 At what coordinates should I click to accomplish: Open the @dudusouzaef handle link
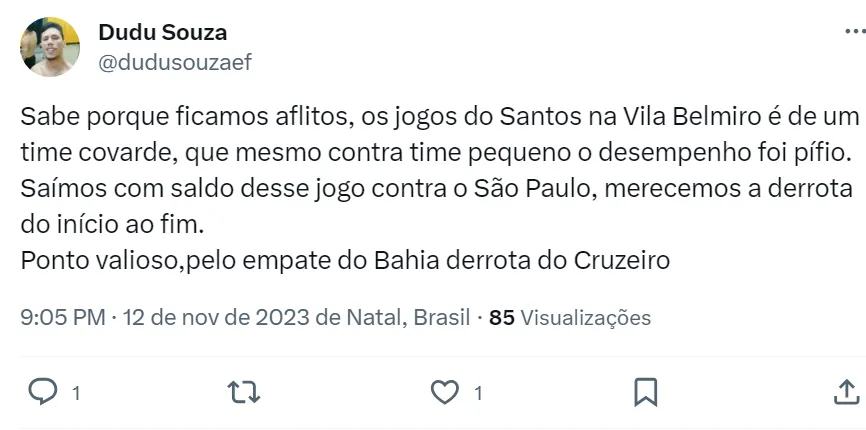[174, 62]
